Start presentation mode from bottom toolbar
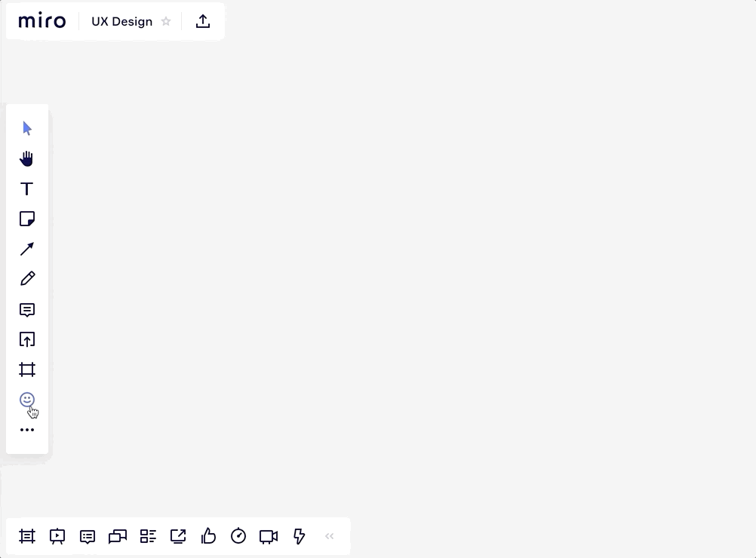The height and width of the screenshot is (558, 756). pyautogui.click(x=57, y=536)
